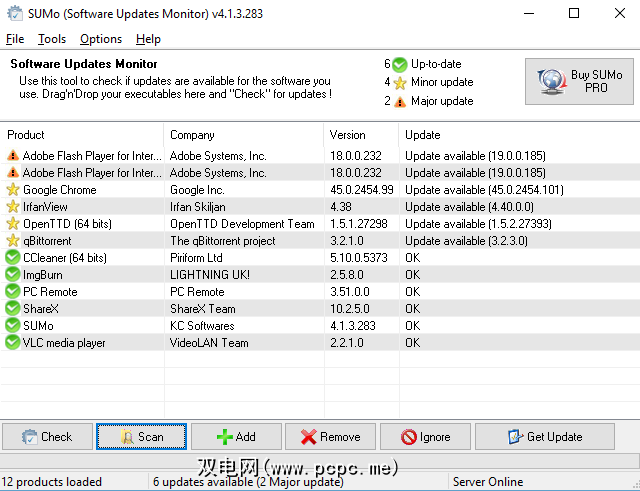The height and width of the screenshot is (491, 640).
Task: Select the PC Remote product name
Action: click(50, 292)
